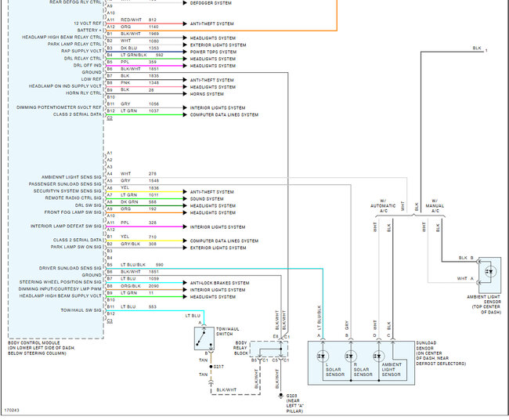Click 'HEADLAMP HIGH BEAM RELAY CTRL' label

click(x=62, y=37)
